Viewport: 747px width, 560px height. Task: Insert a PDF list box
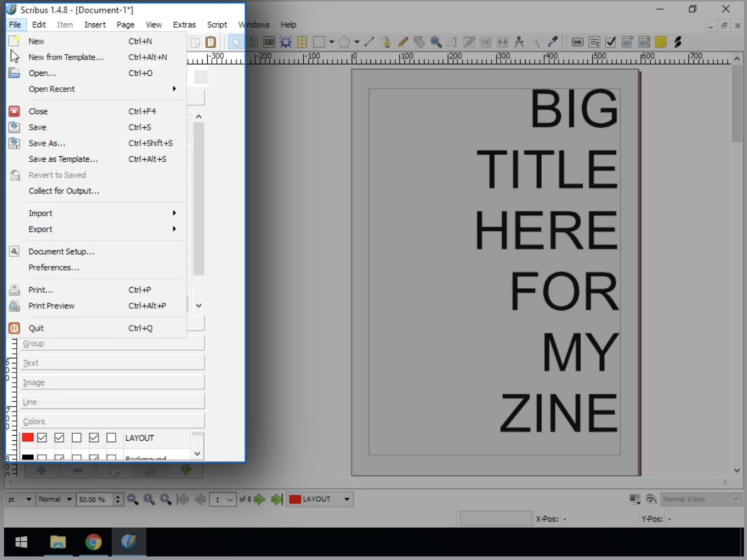click(644, 42)
